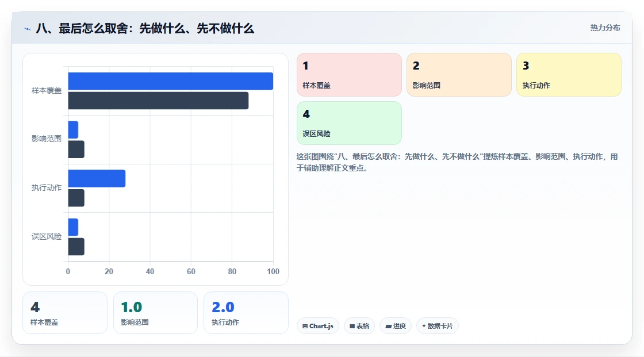Image resolution: width=644 pixels, height=357 pixels.
Task: Click the description paragraph starting 这张图围绕
Action: coord(457,162)
